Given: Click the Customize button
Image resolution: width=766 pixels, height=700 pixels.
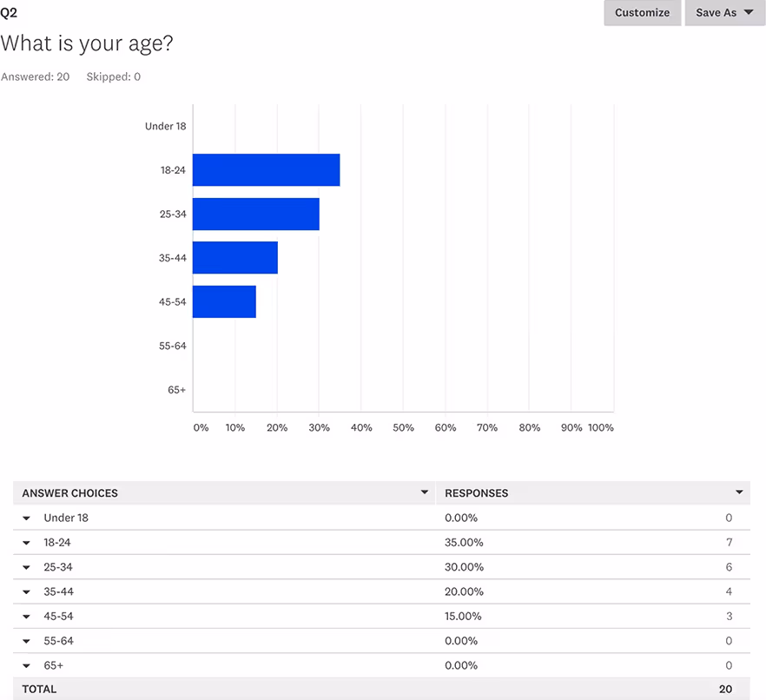Looking at the screenshot, I should point(642,13).
